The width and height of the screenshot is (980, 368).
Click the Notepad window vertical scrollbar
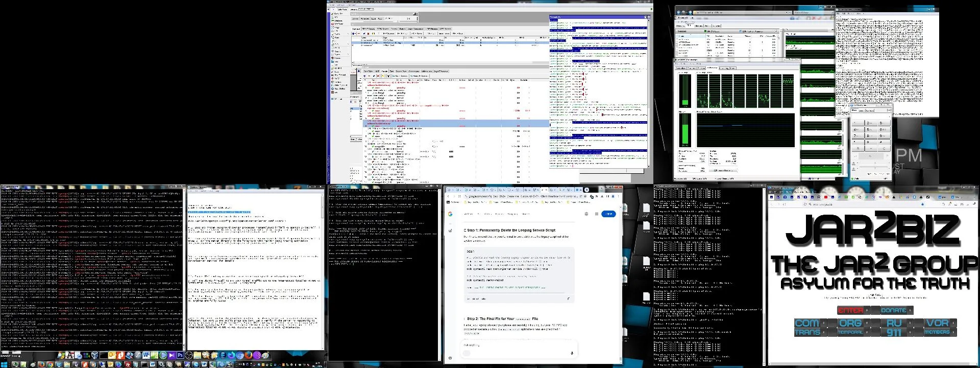(322, 271)
